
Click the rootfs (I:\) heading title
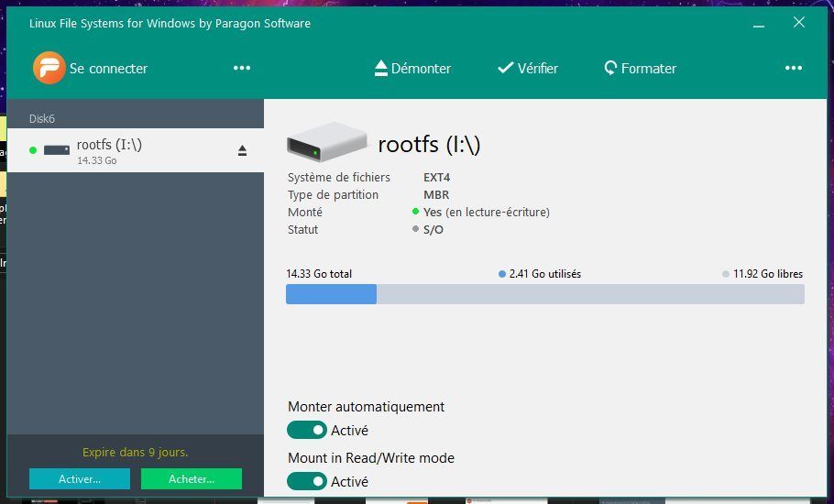tap(429, 144)
